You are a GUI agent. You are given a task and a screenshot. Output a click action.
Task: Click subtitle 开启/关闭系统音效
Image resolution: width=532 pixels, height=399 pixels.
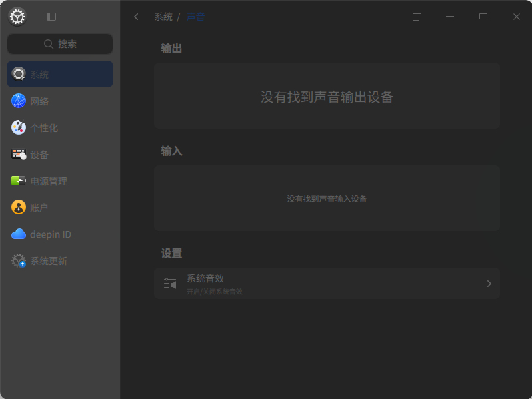[215, 292]
